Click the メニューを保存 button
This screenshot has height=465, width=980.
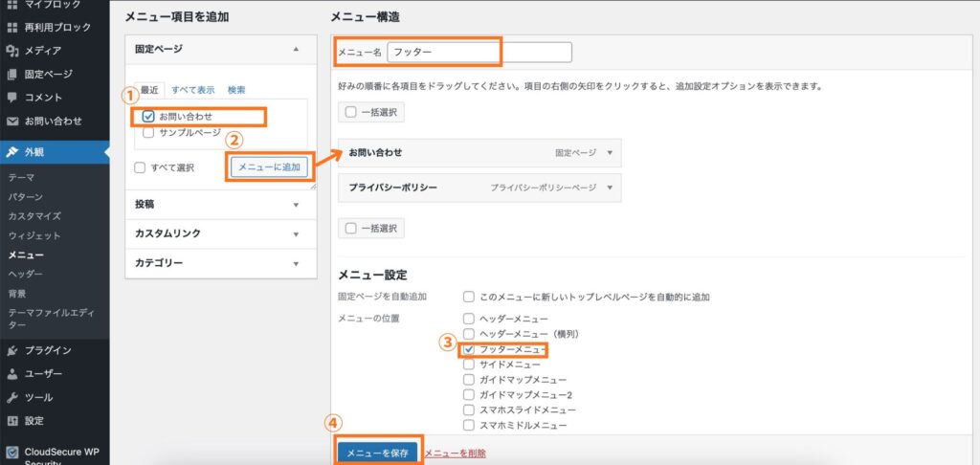377,454
